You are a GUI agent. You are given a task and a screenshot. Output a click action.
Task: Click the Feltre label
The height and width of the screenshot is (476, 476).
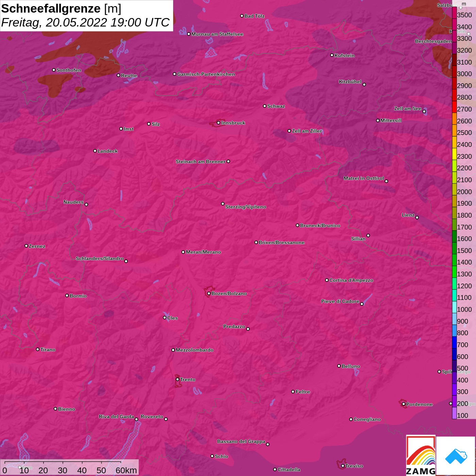tap(303, 392)
